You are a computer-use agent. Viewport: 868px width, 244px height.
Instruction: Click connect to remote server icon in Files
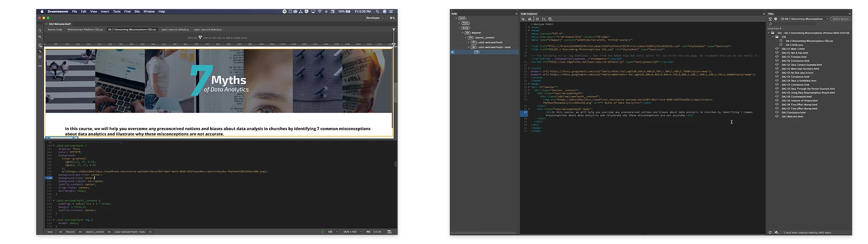tap(770, 19)
